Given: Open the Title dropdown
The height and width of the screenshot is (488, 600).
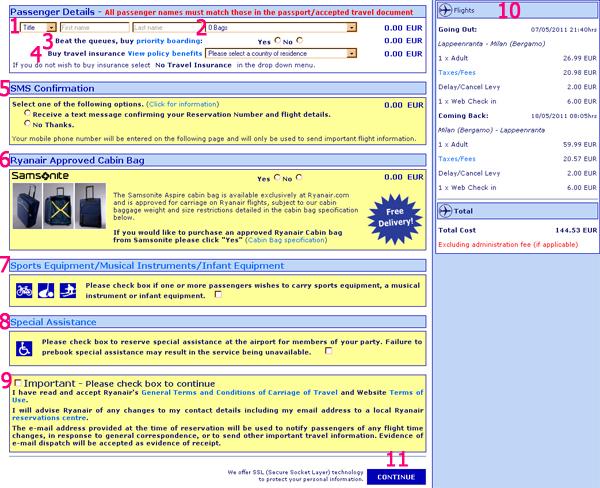Looking at the screenshot, I should pos(38,27).
